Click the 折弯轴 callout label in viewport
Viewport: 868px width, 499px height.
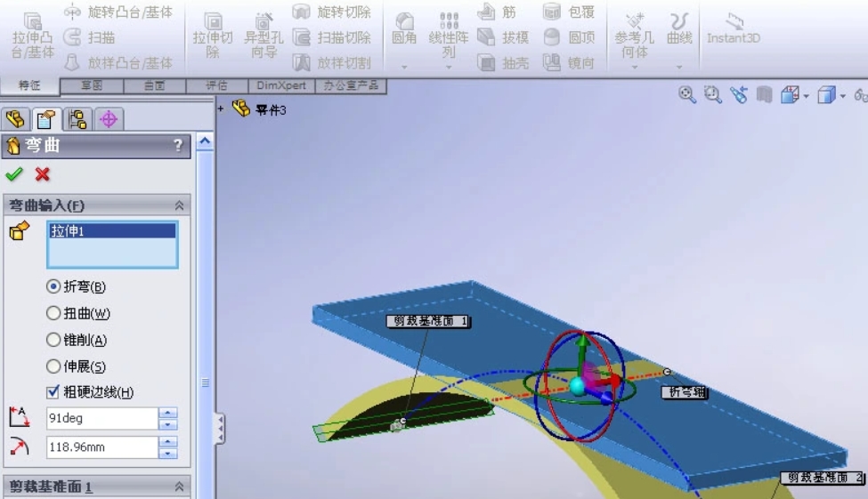click(x=685, y=392)
